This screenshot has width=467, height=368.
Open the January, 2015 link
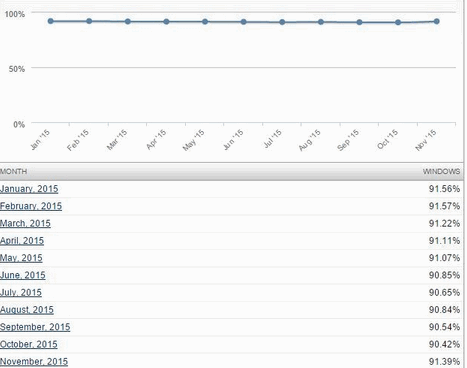point(29,189)
